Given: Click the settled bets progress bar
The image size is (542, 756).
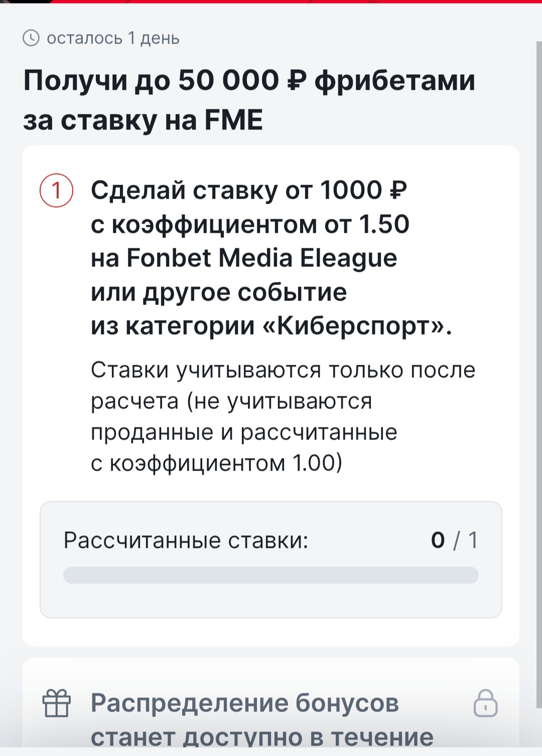Looking at the screenshot, I should click(271, 575).
